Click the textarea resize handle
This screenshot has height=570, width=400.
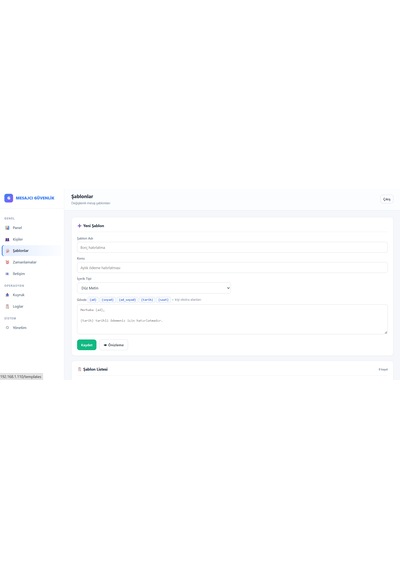click(x=385, y=332)
